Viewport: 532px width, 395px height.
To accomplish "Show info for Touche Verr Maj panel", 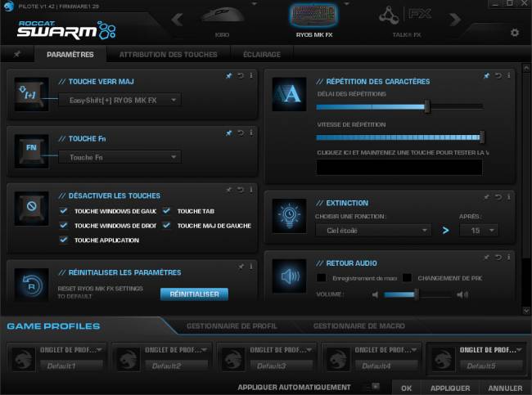I will point(251,75).
